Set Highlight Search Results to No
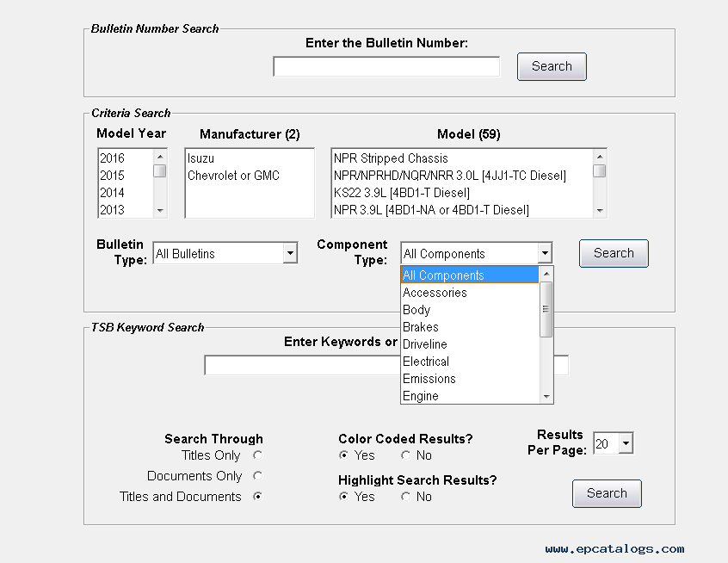This screenshot has width=728, height=563. 406,497
